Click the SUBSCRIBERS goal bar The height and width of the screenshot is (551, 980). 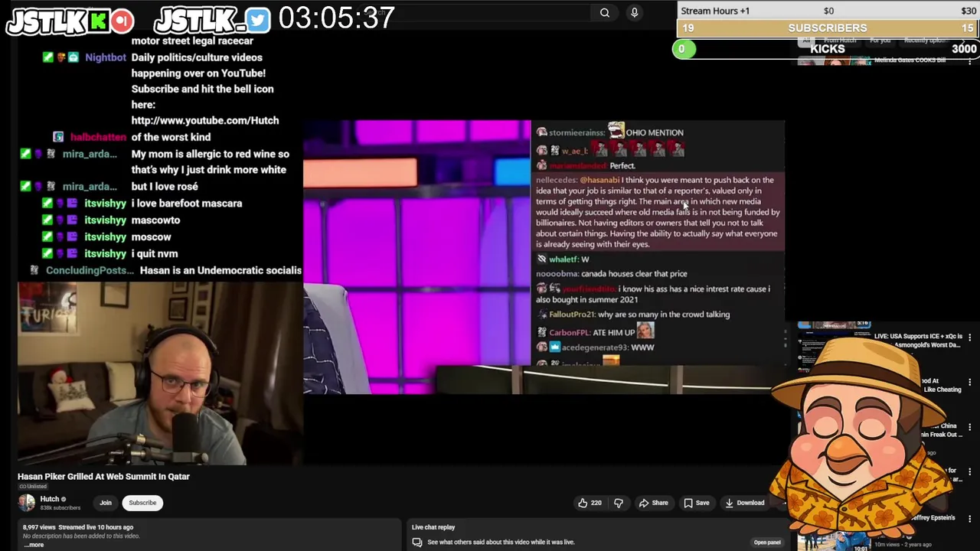coord(828,28)
